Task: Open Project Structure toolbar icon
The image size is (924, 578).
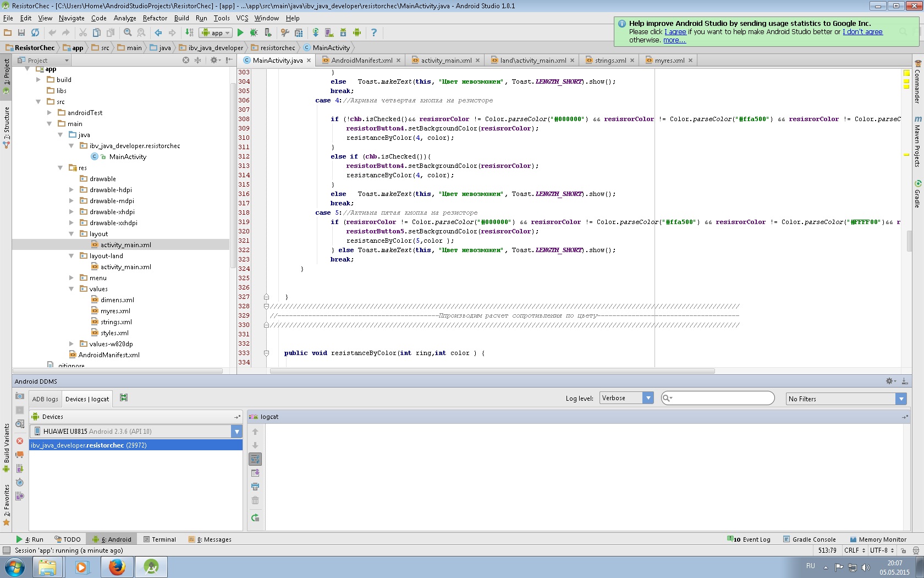Action: (299, 33)
